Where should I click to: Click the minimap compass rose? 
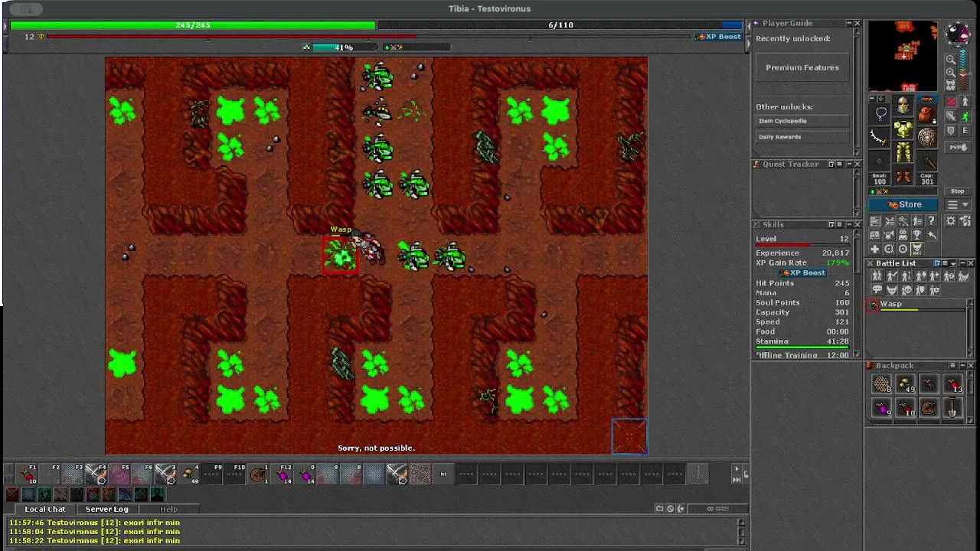click(958, 34)
